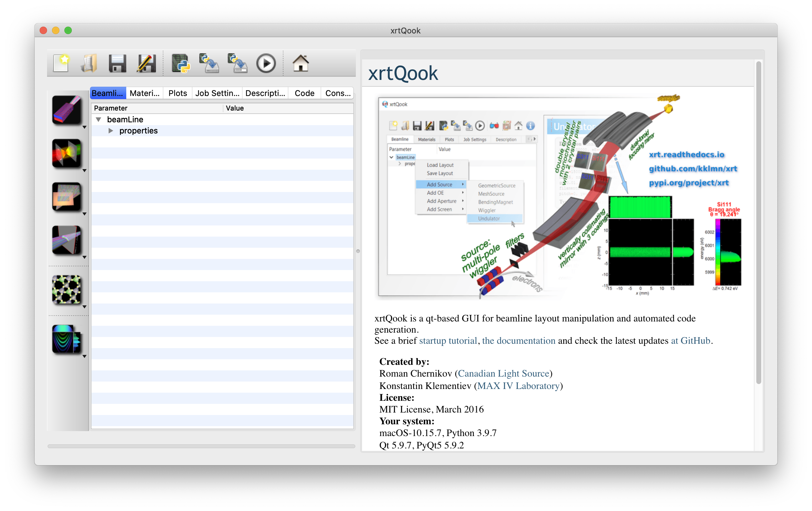Viewport: 812px width, 511px height.
Task: Show the welcome screen via house icon
Action: (300, 63)
